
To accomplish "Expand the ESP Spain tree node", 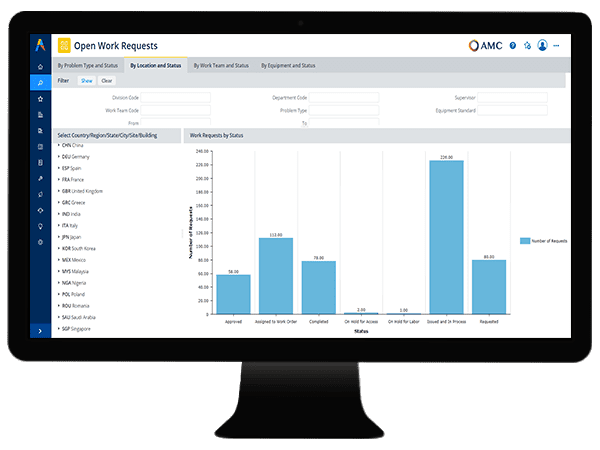I will click(x=59, y=168).
